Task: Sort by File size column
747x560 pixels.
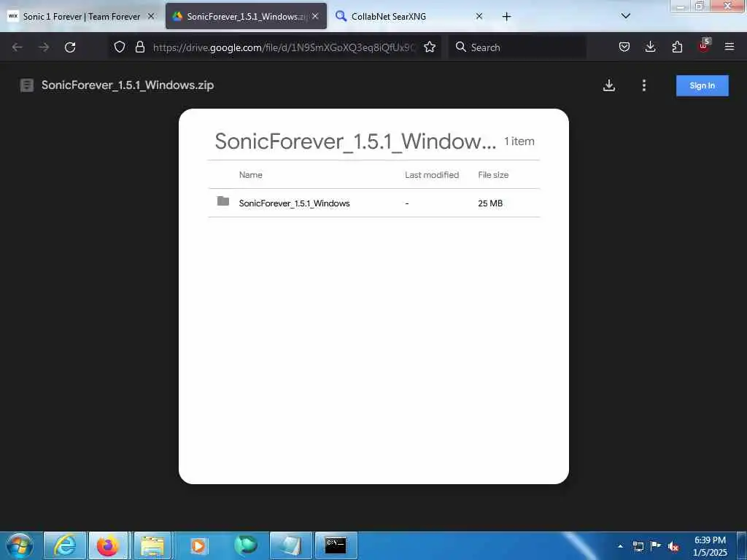Action: pos(493,175)
